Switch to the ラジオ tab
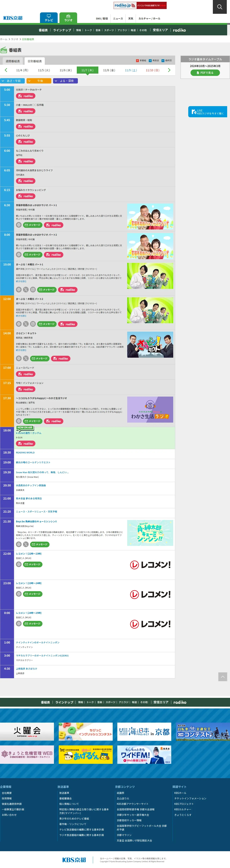The width and height of the screenshot is (230, 868). [68, 18]
